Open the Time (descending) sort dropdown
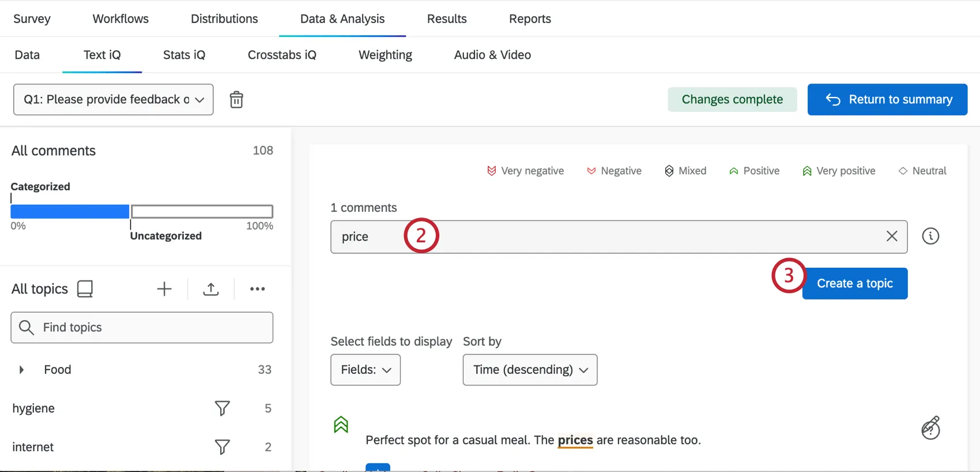 coord(530,370)
